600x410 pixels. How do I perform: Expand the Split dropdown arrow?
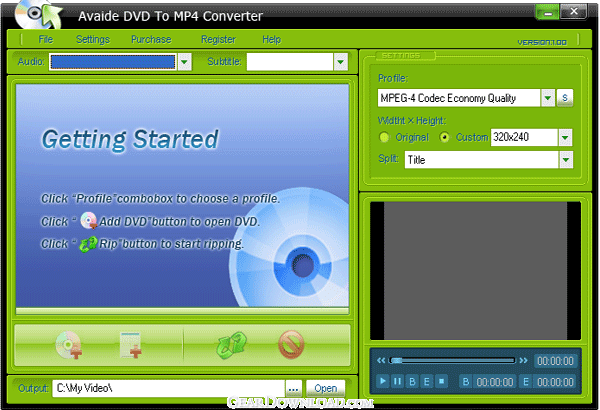coord(566,160)
